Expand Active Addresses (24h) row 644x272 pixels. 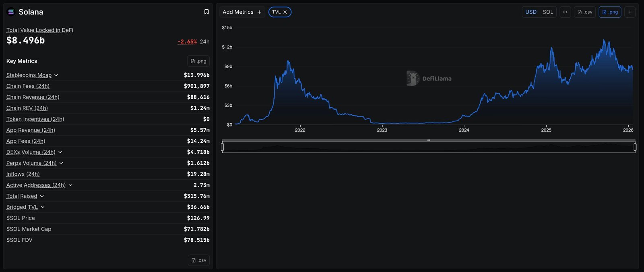point(70,185)
